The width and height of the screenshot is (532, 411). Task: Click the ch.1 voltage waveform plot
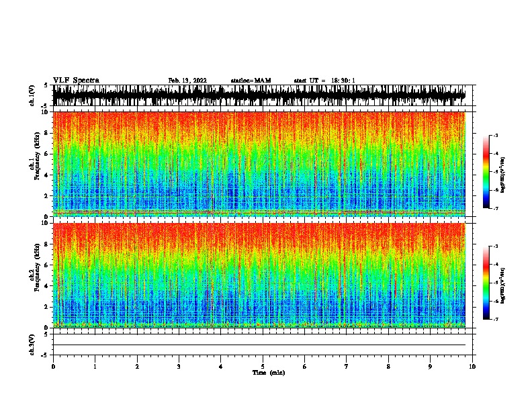click(259, 95)
